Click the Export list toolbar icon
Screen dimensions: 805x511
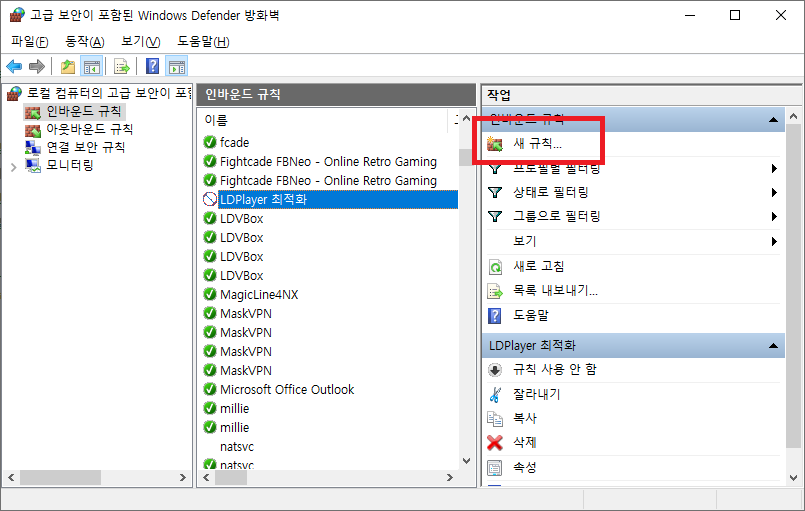[x=122, y=66]
